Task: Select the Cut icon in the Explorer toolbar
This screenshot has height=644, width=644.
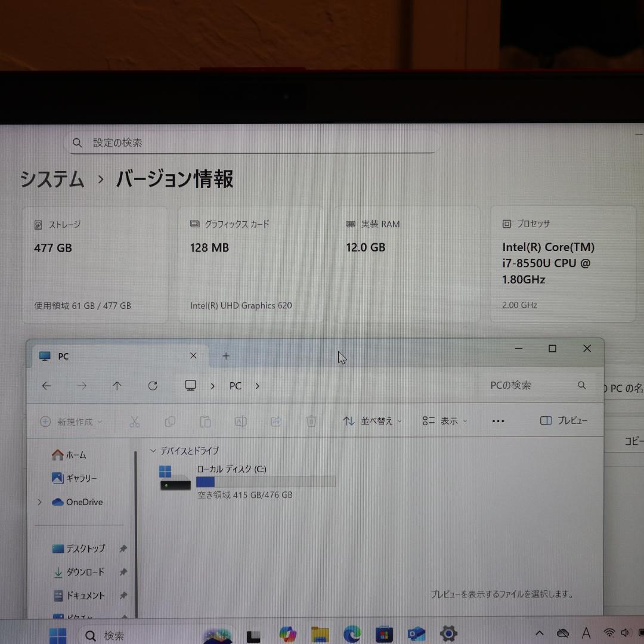Action: pos(135,421)
